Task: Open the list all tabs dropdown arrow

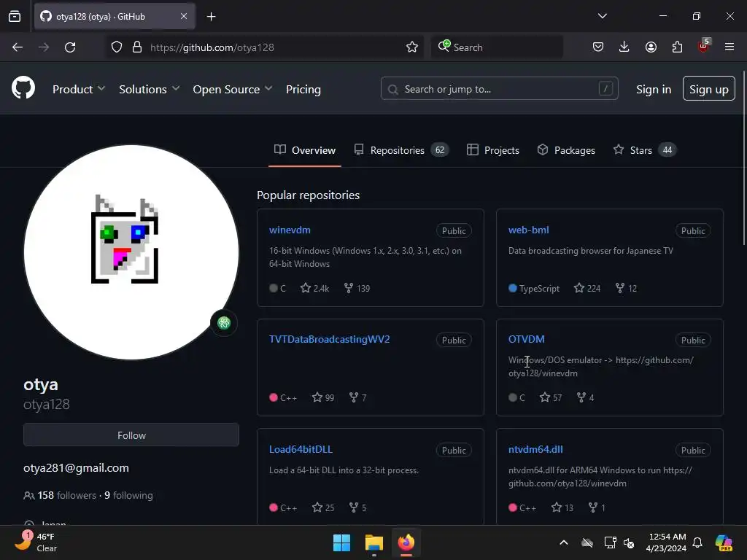Action: click(x=602, y=16)
